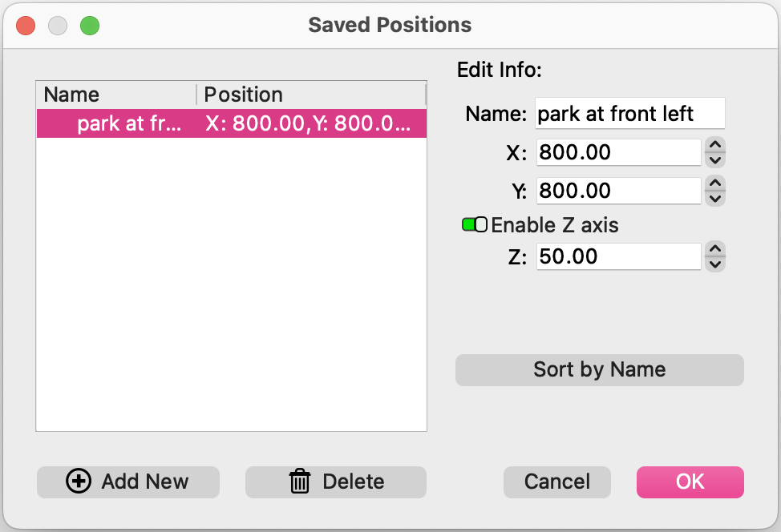Image resolution: width=781 pixels, height=532 pixels.
Task: Increase X value with up arrow
Action: tap(715, 145)
